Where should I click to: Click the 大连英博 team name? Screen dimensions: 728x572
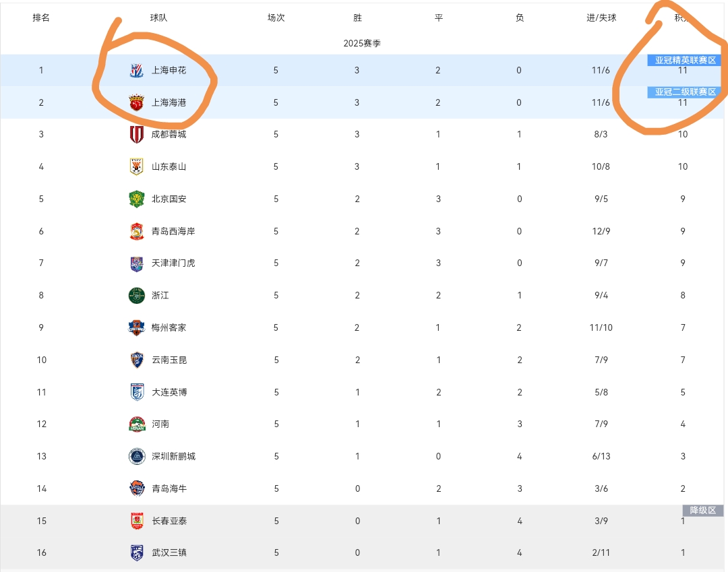(169, 392)
